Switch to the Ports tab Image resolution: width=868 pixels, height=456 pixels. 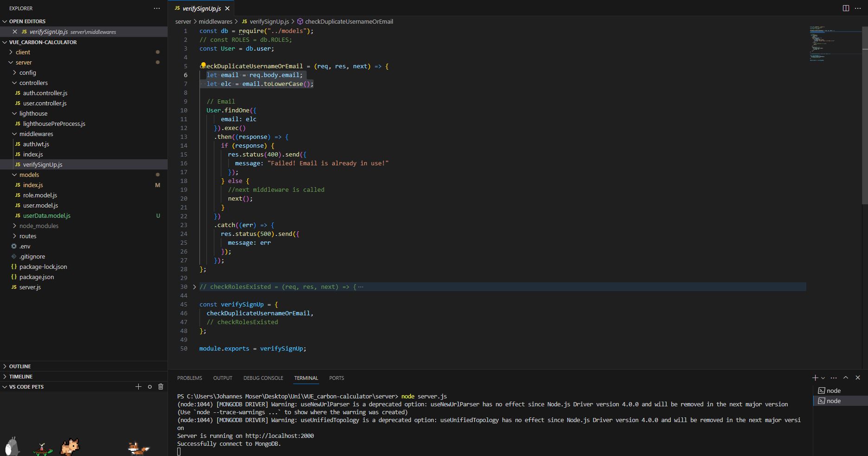click(x=337, y=378)
